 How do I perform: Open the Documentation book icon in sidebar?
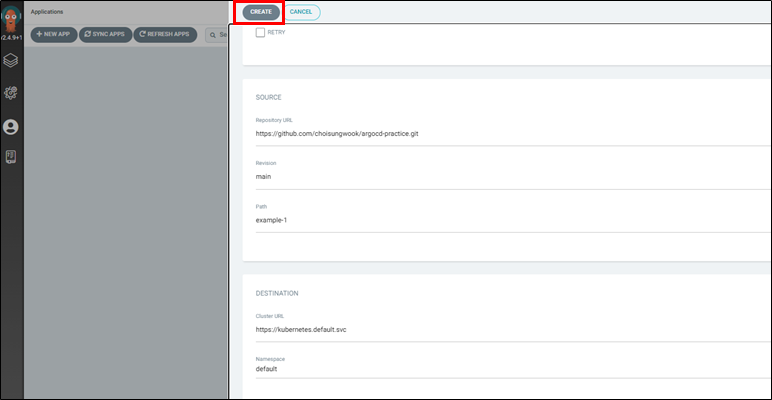click(x=10, y=157)
